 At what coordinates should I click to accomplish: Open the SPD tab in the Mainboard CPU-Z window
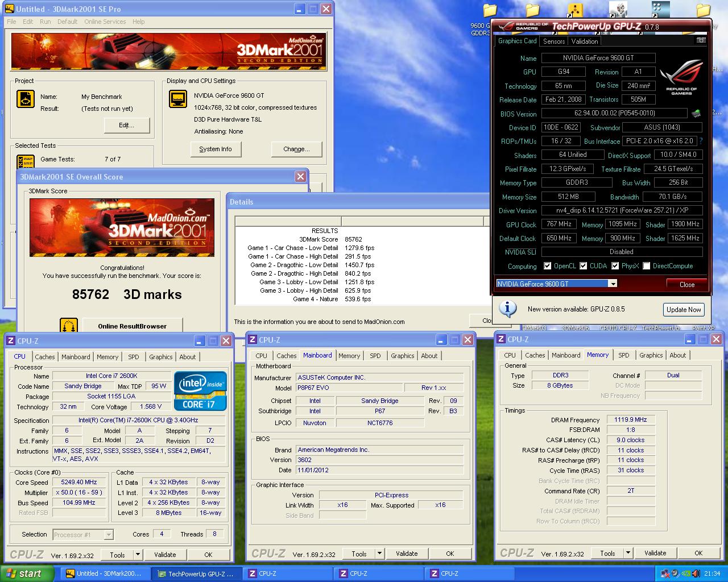coord(375,356)
